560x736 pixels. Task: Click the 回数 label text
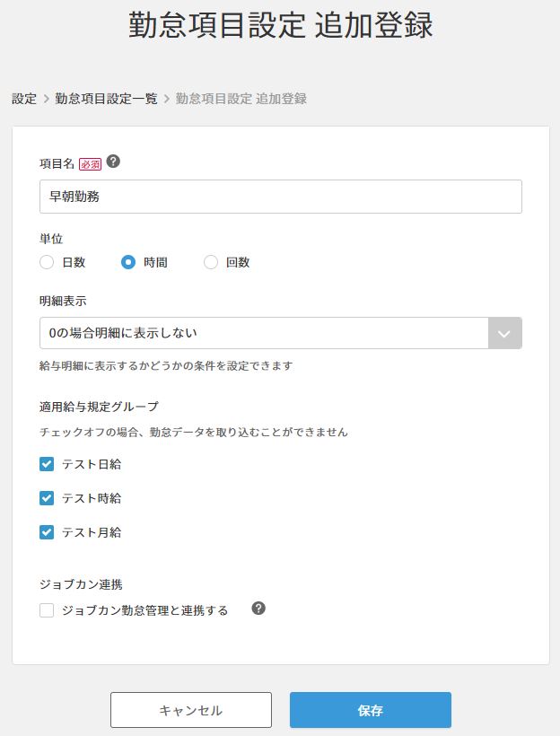point(238,263)
